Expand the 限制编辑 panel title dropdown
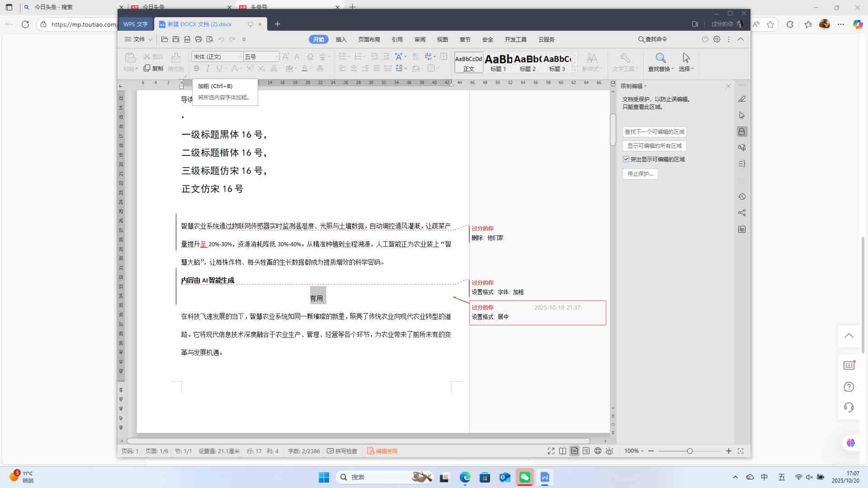Screen dimensions: 868x488 (x=646, y=86)
